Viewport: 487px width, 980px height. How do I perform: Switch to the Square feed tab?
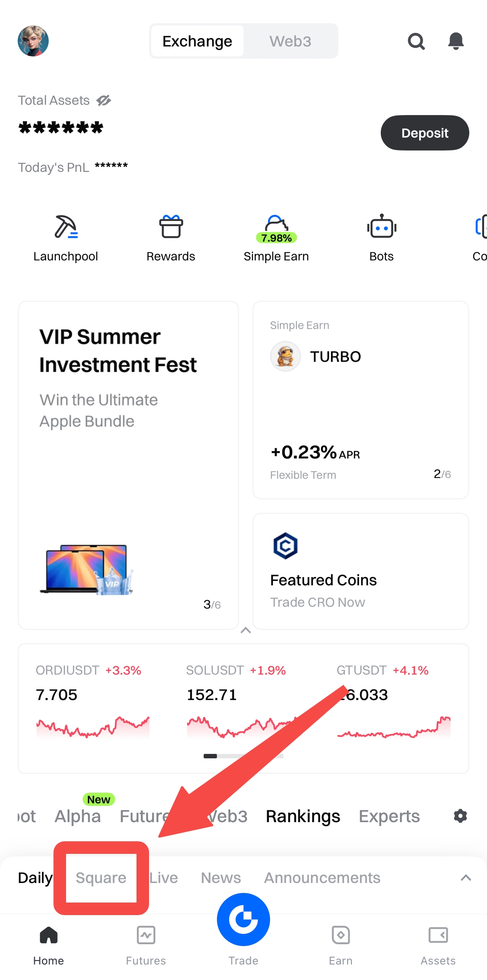click(x=101, y=878)
